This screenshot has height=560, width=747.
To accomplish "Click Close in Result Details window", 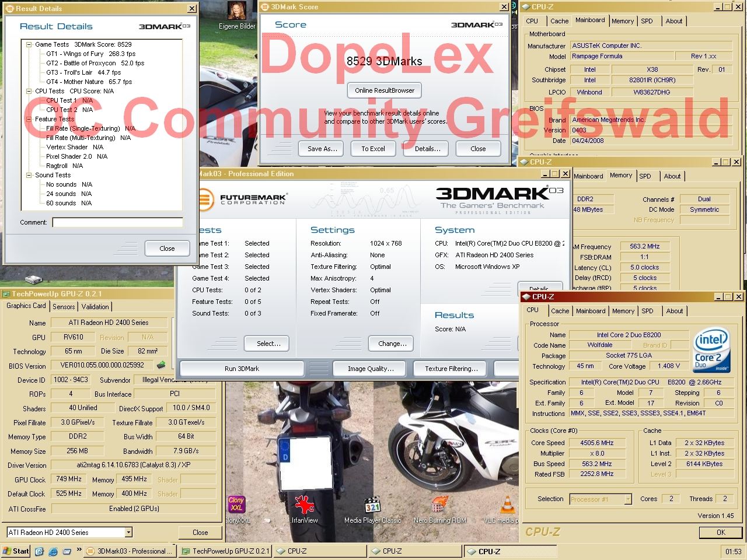I will (x=167, y=249).
